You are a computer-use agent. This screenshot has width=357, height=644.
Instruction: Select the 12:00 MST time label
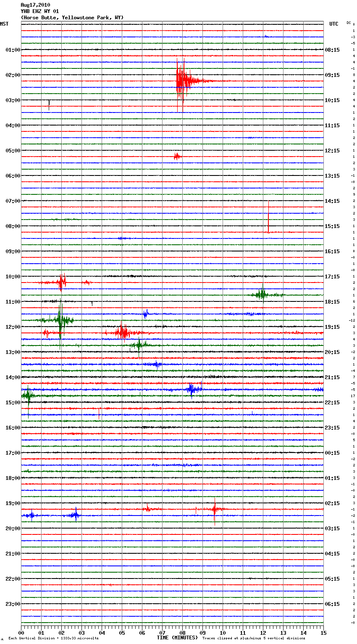tap(13, 327)
